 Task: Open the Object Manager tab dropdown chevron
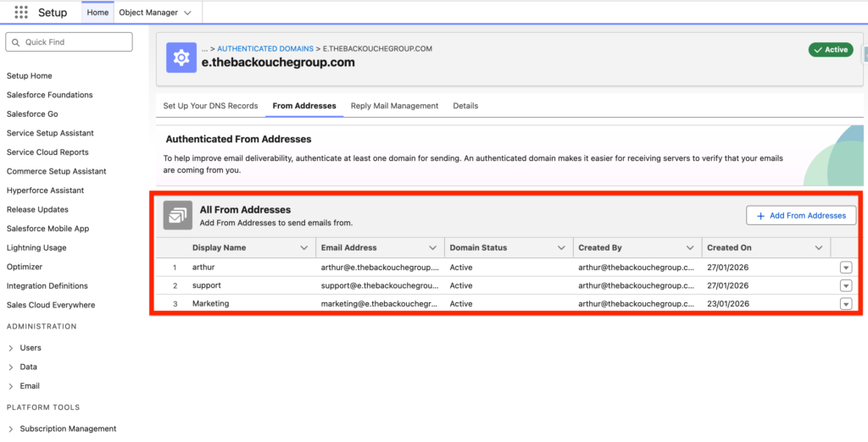coord(187,13)
